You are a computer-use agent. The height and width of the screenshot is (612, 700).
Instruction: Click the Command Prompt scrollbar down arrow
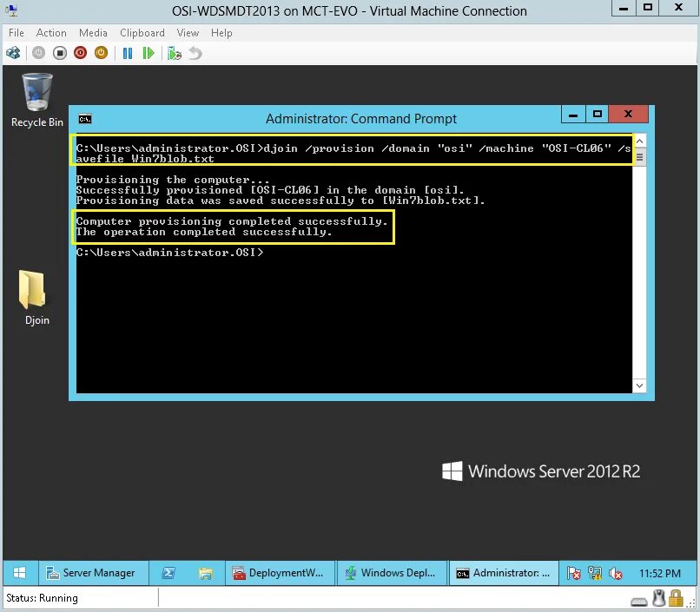click(639, 385)
